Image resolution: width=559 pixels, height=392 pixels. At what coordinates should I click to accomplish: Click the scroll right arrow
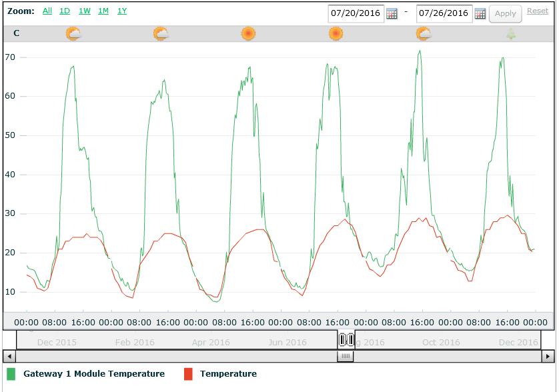(548, 356)
